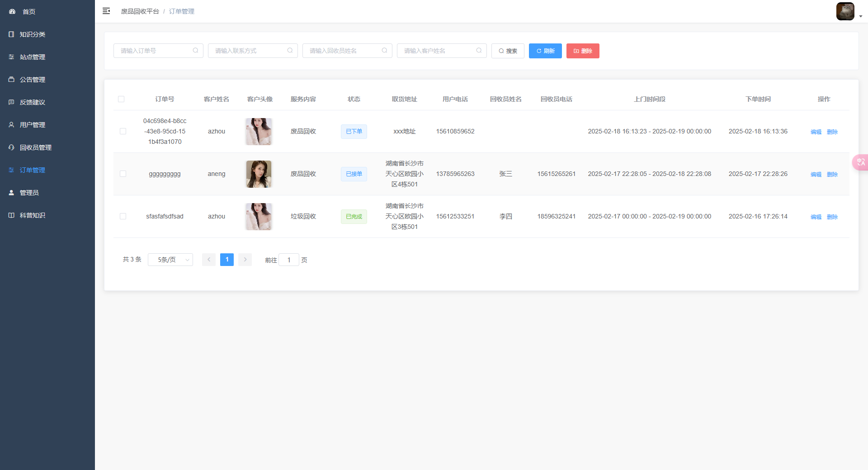The height and width of the screenshot is (470, 868).
Task: Click the floating translate icon at right edge
Action: click(860, 162)
